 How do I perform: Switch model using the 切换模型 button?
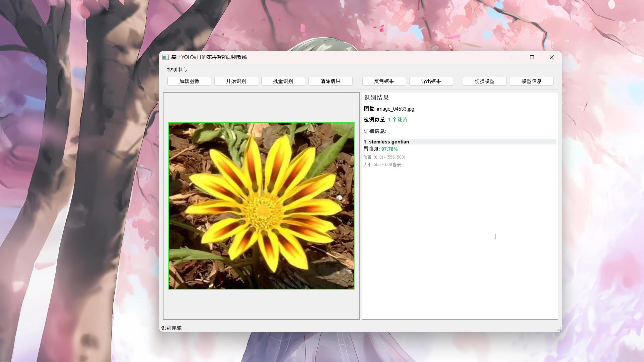click(x=485, y=81)
